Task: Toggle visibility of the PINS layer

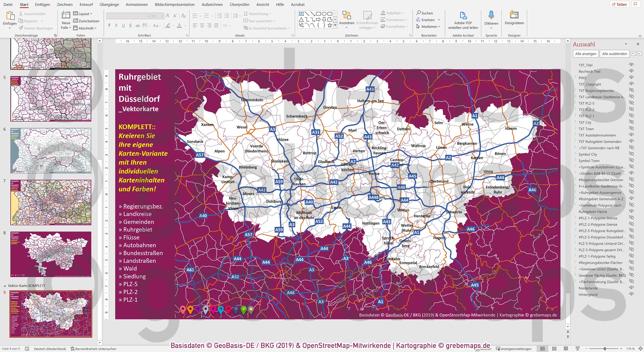Action: [631, 78]
